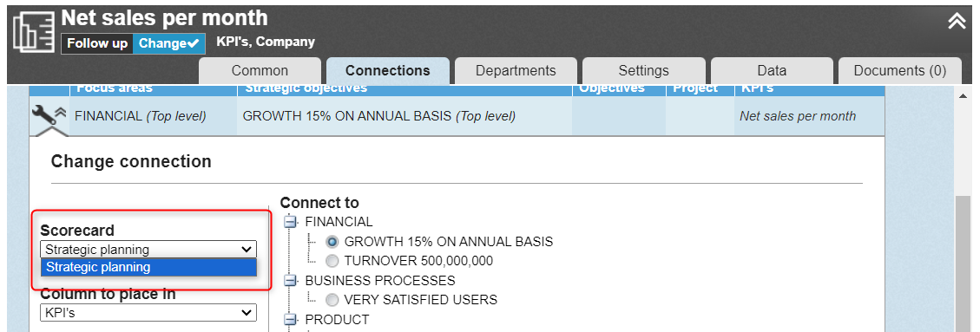
Task: Open the Scorecard dropdown
Action: [x=148, y=250]
